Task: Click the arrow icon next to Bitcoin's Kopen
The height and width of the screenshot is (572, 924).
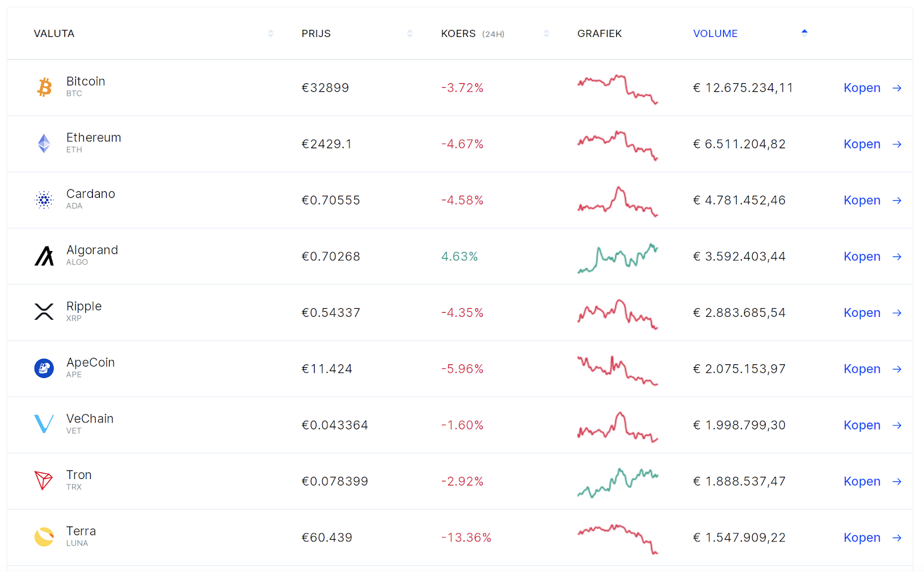Action: (x=897, y=88)
